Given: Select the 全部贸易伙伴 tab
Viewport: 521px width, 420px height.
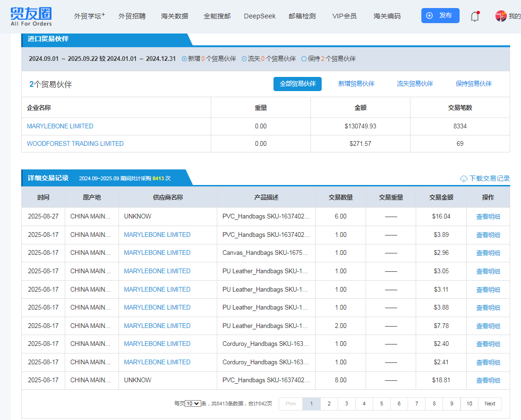Looking at the screenshot, I should tap(298, 84).
